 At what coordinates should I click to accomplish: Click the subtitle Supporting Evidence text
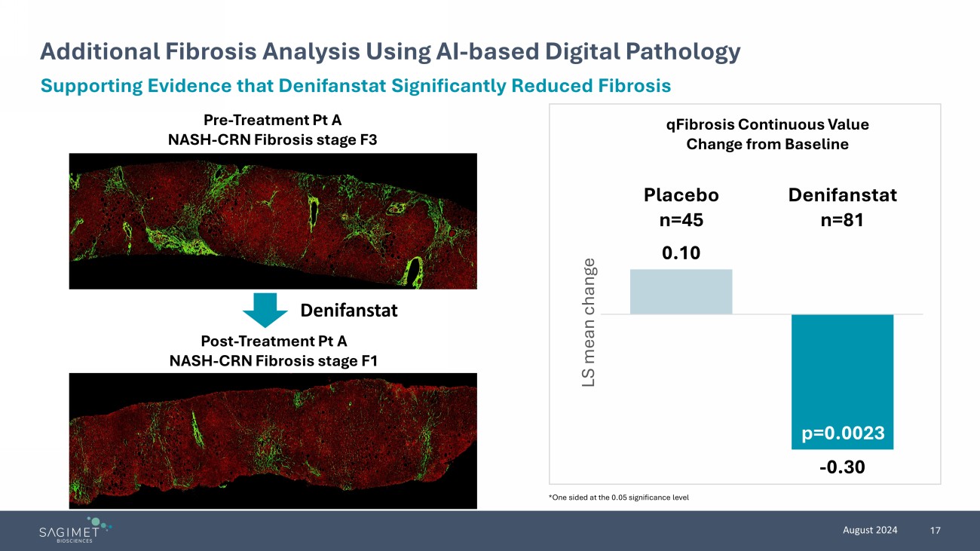click(x=355, y=86)
